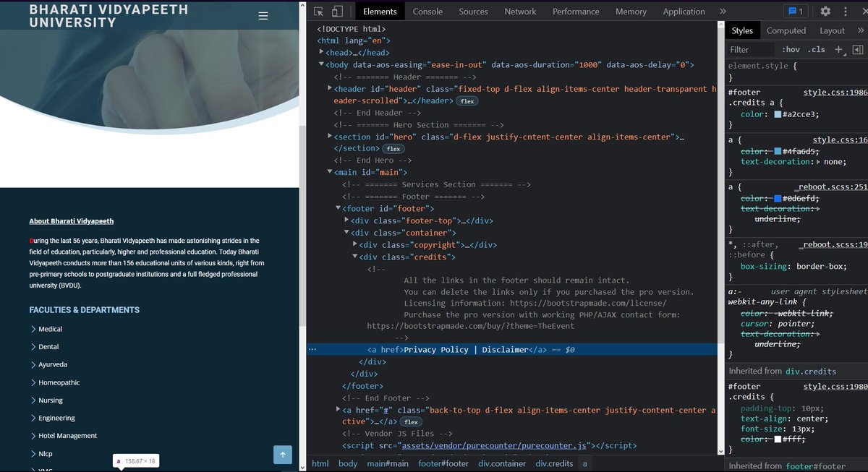Activate the inspect element picker icon
This screenshot has height=472, width=868.
click(319, 12)
